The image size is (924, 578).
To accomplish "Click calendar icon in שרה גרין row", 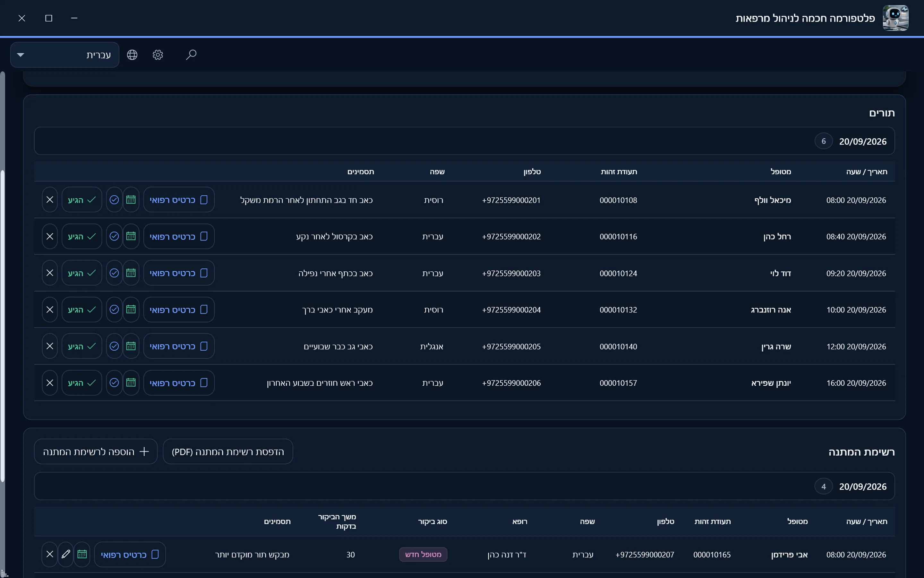I will 131,346.
